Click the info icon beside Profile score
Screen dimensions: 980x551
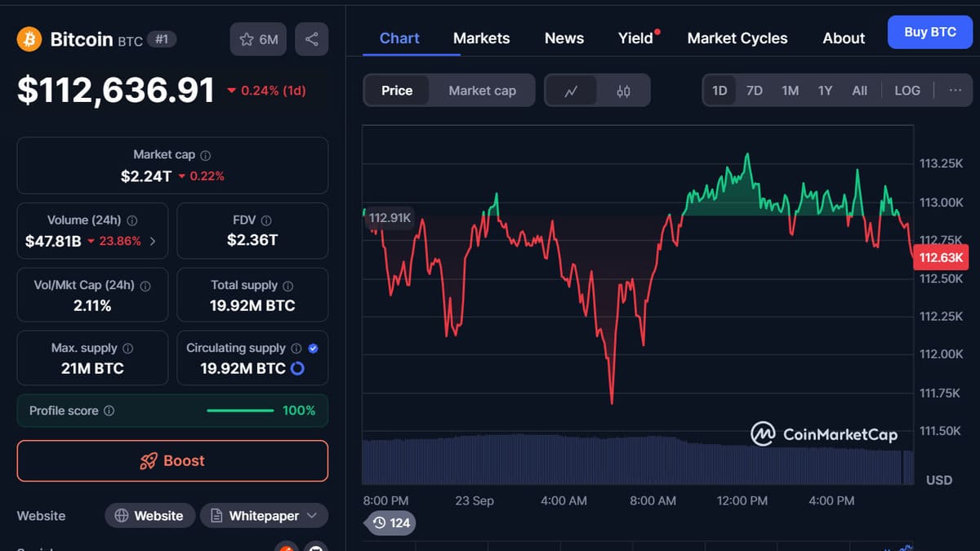coord(109,411)
